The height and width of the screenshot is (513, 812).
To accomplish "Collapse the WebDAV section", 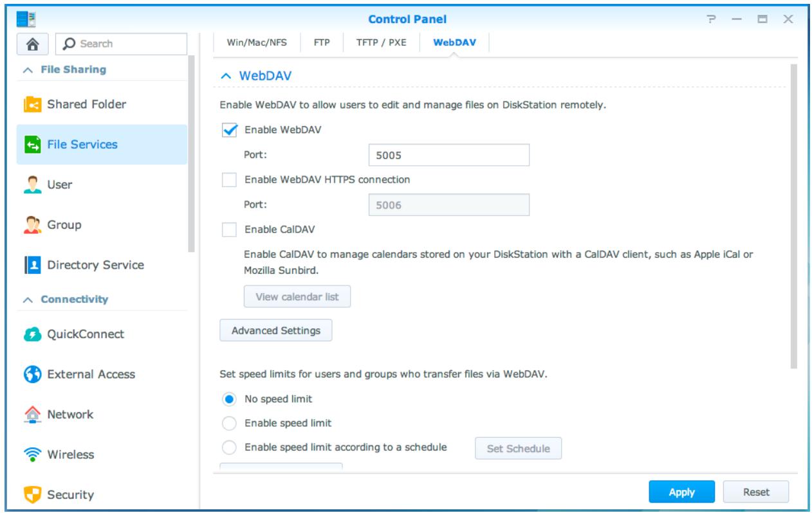I will point(225,75).
